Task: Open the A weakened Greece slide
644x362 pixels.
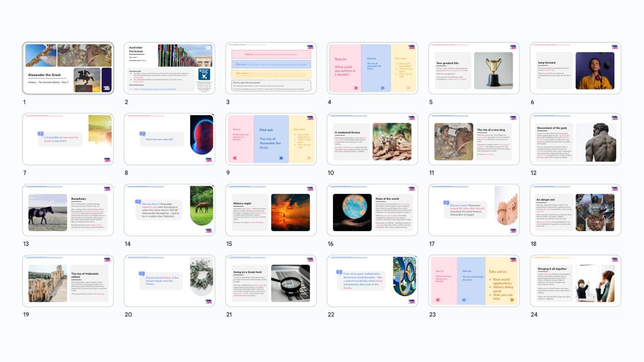Action: [372, 139]
